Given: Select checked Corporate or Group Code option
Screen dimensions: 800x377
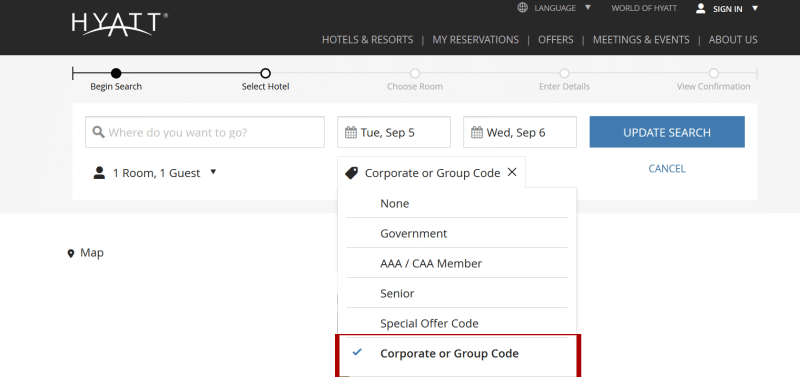Looking at the screenshot, I should pos(457,353).
